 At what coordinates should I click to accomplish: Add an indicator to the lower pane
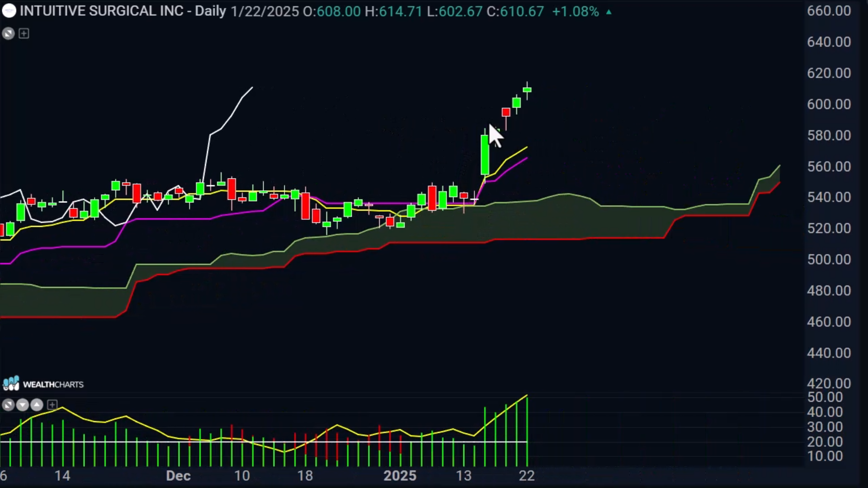pos(52,405)
